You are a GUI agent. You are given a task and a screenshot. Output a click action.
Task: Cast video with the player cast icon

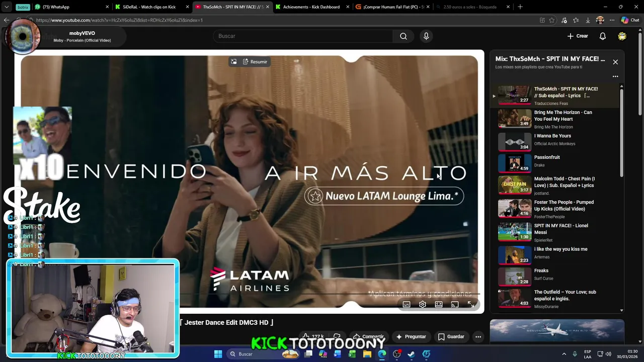455,304
